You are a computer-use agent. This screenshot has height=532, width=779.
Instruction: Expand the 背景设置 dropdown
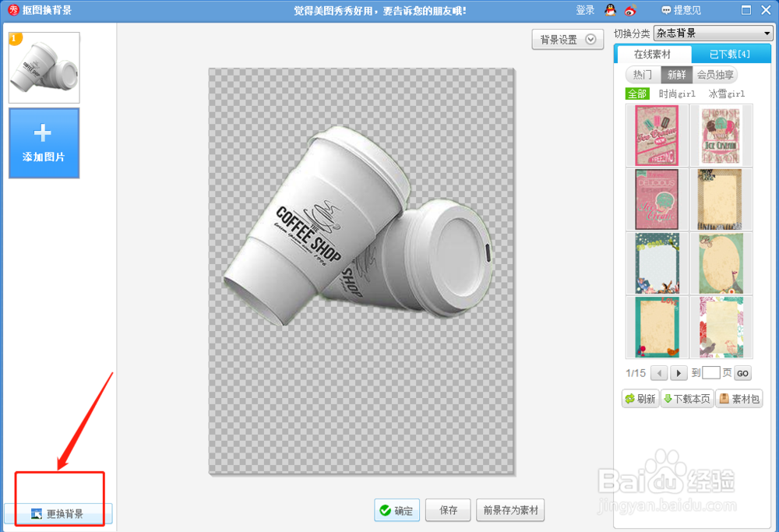pyautogui.click(x=567, y=39)
